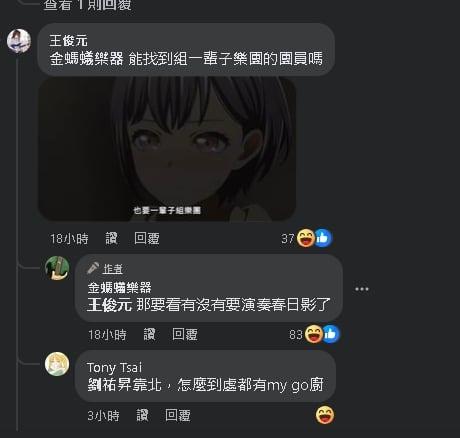Like Tony Tsai's comment using 讚
Image resolution: width=460 pixels, height=438 pixels.
click(x=142, y=416)
